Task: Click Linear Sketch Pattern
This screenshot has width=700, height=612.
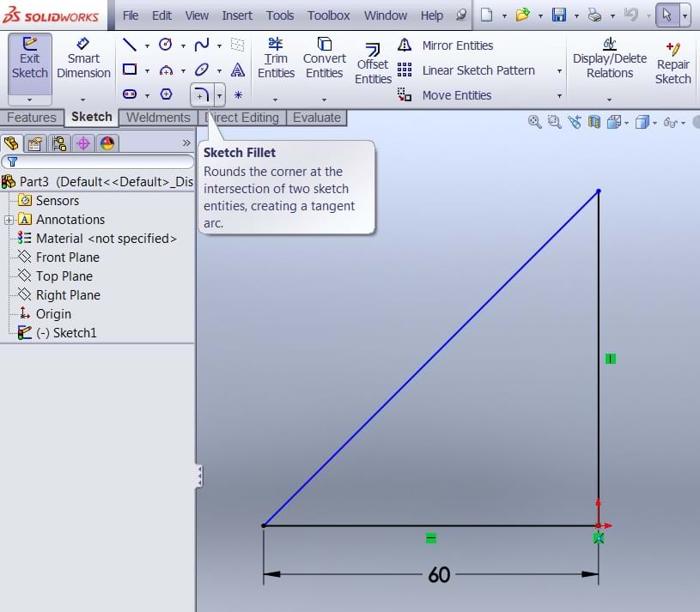Action: click(x=478, y=70)
